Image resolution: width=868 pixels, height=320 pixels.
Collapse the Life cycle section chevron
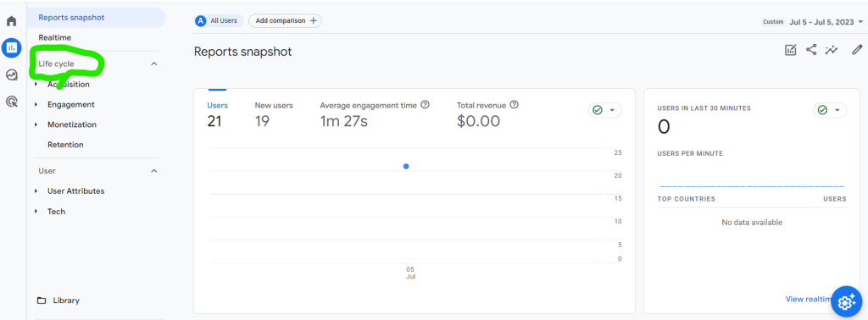click(154, 63)
